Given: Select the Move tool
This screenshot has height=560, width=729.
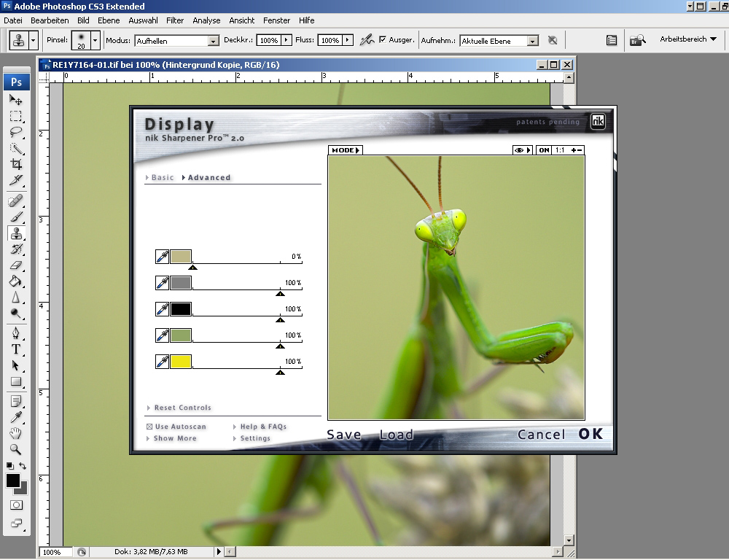Looking at the screenshot, I should point(16,100).
